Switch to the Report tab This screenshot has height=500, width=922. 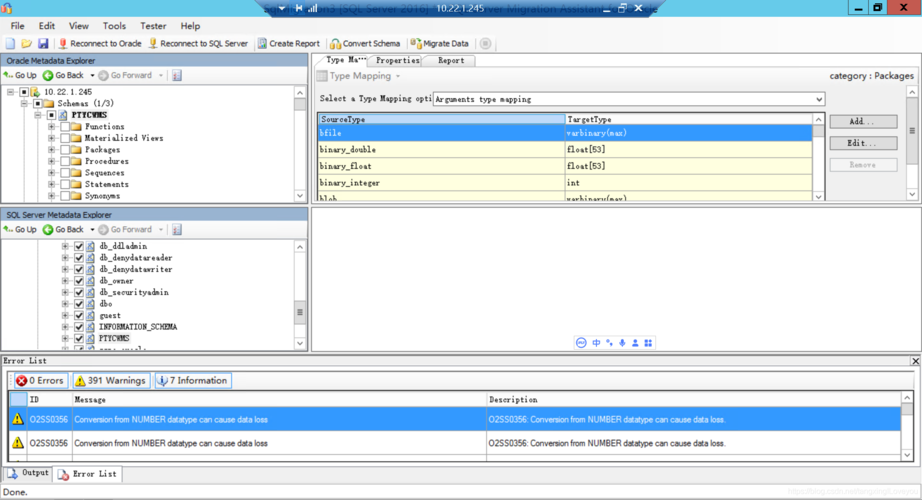point(450,61)
